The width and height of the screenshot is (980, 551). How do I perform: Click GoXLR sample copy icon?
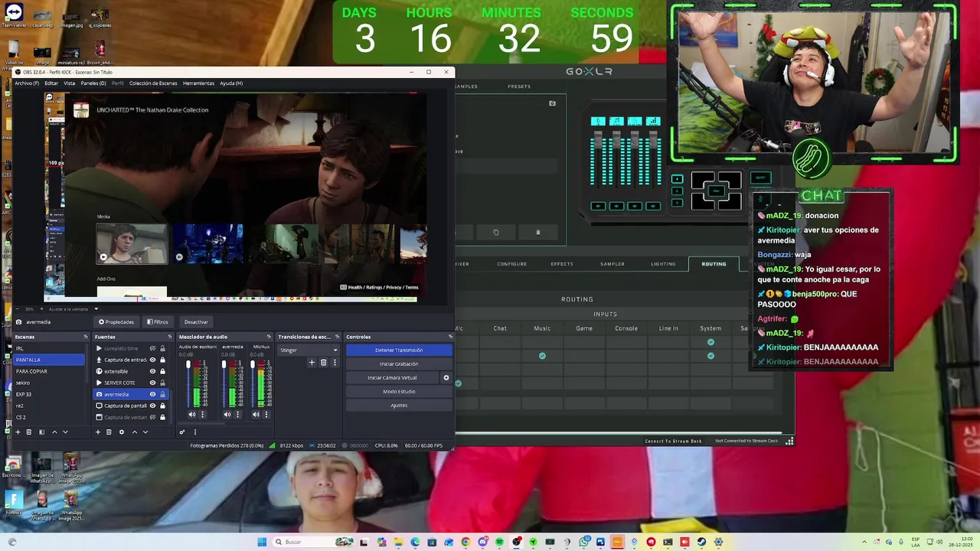point(495,232)
